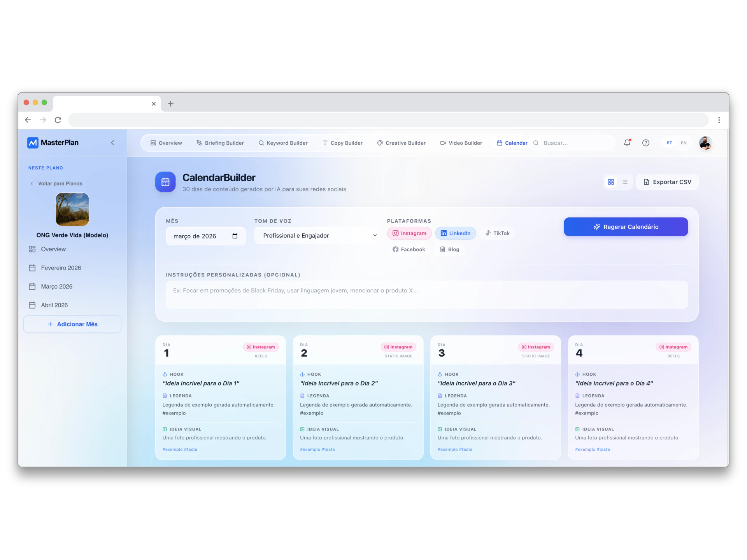This screenshot has width=747, height=560.
Task: Click Regerar Calendário button
Action: click(x=625, y=227)
